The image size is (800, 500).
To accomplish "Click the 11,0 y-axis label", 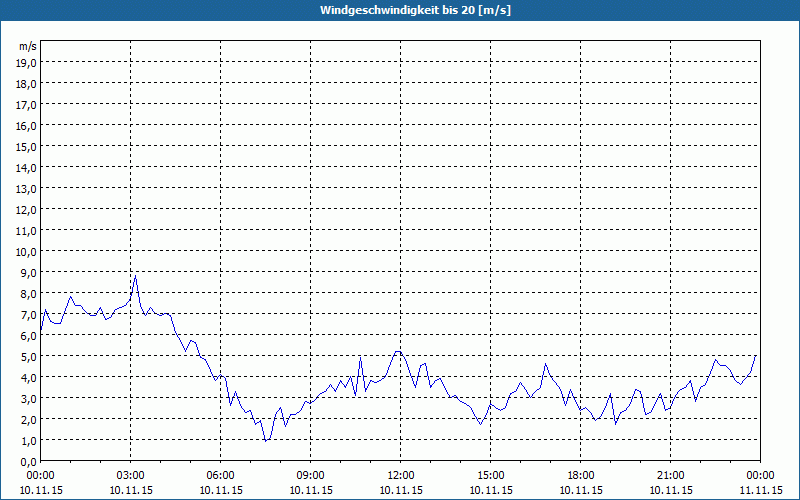I will 27,231.
